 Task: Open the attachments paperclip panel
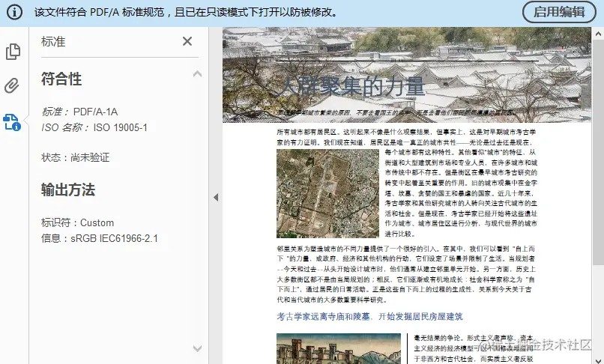(x=12, y=85)
